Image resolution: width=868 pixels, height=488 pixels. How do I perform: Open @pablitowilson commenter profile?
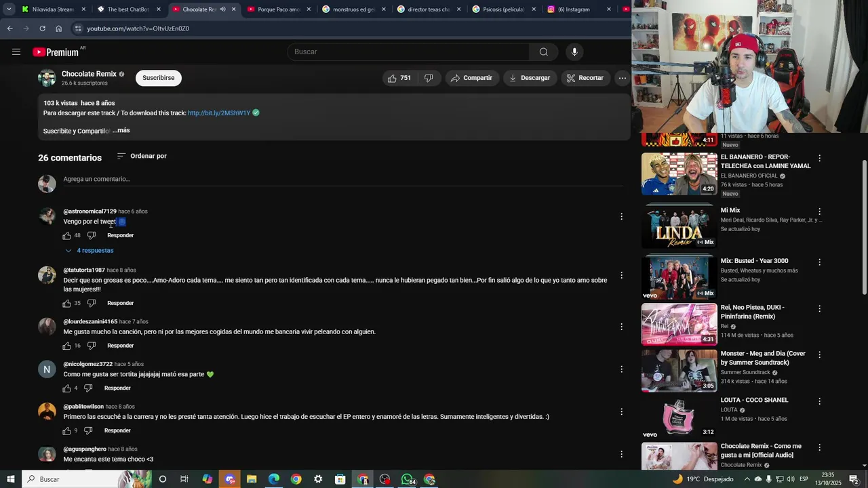click(x=83, y=407)
